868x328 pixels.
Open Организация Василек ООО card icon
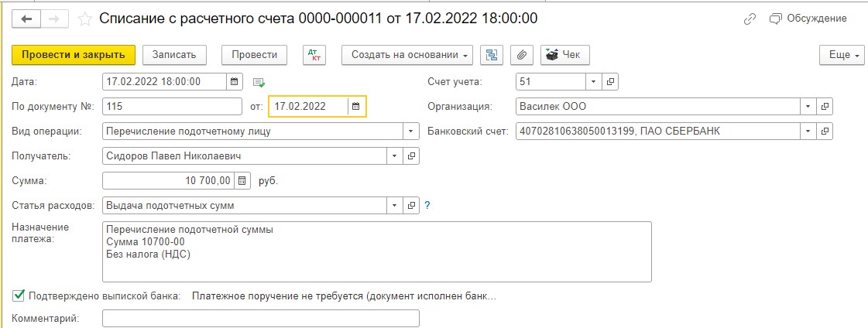click(x=825, y=106)
